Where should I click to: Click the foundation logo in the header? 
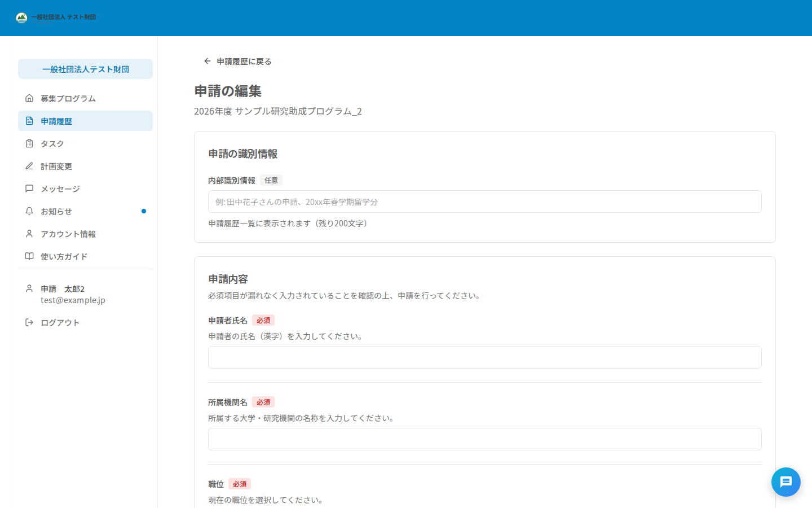coord(21,17)
